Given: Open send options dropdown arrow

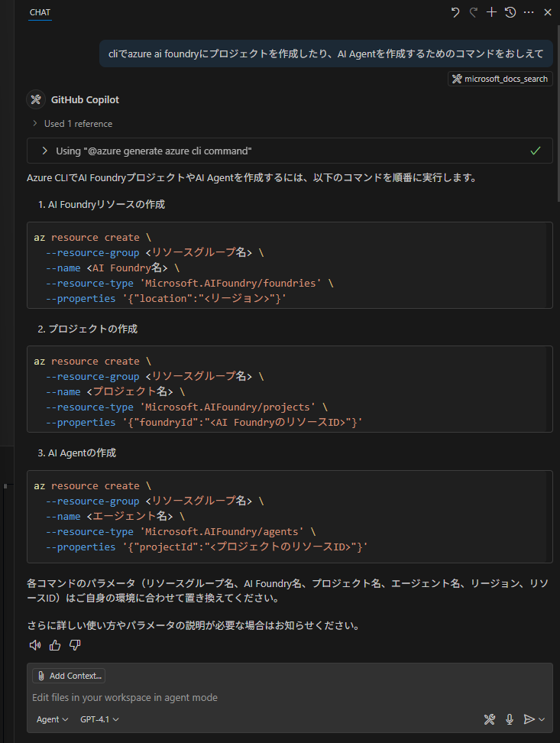Looking at the screenshot, I should pos(542,719).
